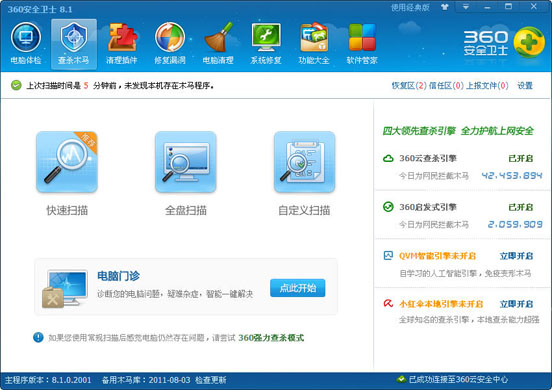Click 点此开始 button in 电脑门诊
The width and height of the screenshot is (552, 390).
(297, 288)
